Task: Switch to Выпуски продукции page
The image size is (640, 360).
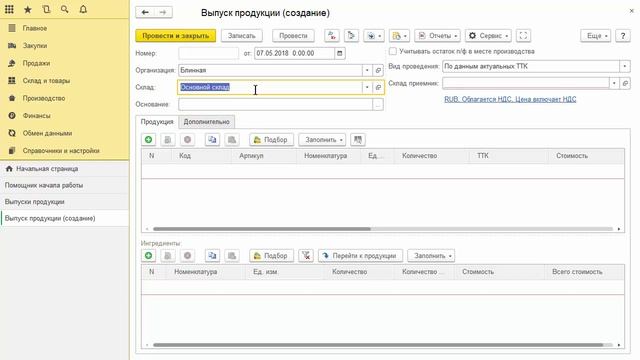Action: [64, 202]
